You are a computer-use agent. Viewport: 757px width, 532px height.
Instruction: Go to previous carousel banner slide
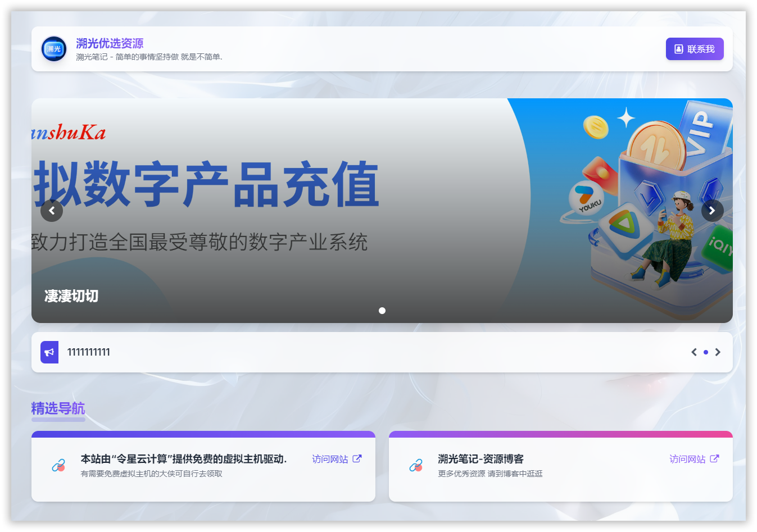(52, 211)
